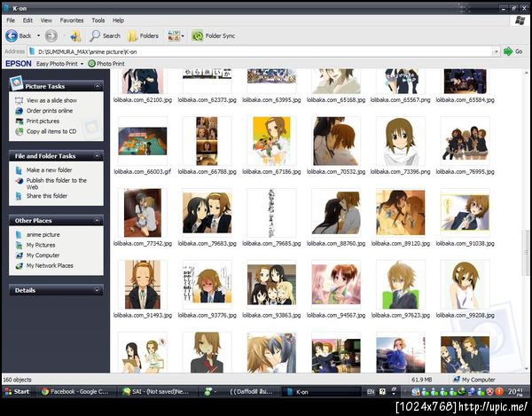This screenshot has width=532, height=416.
Task: Click file name lolibaka.com_65567.png
Action: [401, 100]
